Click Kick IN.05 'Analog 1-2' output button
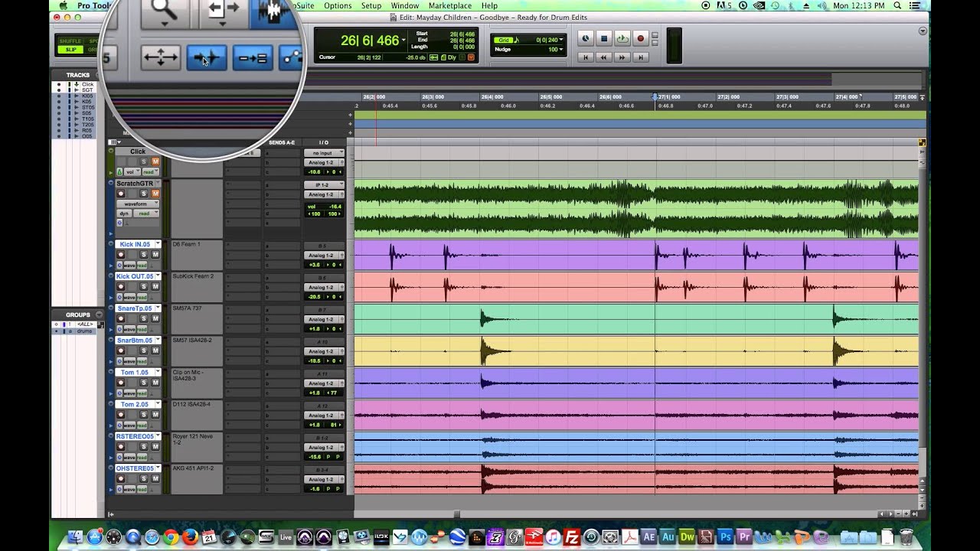980x551 pixels. (320, 255)
